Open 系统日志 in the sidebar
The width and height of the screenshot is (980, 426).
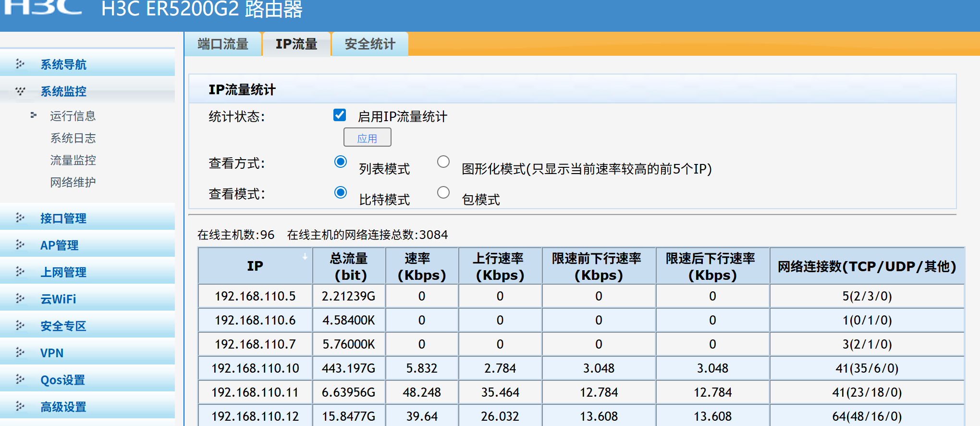[73, 138]
